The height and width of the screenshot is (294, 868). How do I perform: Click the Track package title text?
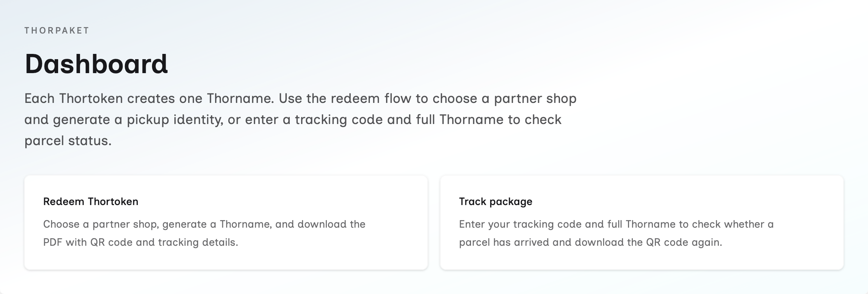point(496,202)
